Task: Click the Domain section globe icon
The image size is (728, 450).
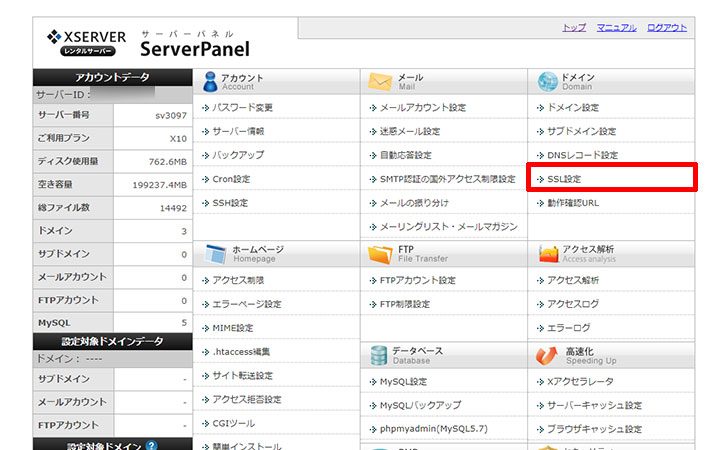Action: click(547, 82)
